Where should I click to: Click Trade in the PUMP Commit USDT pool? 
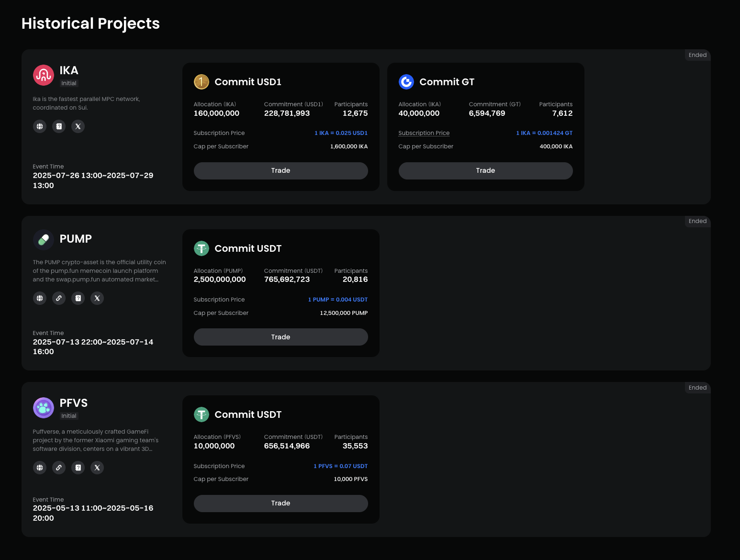point(281,337)
